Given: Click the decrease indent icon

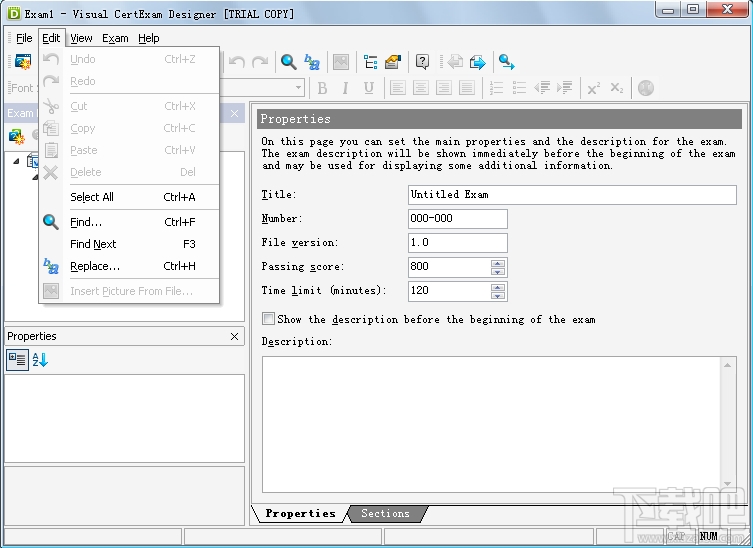Looking at the screenshot, I should click(542, 88).
